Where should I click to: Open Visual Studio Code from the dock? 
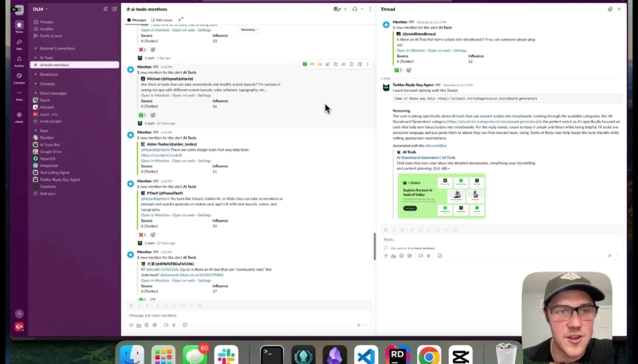(x=366, y=356)
